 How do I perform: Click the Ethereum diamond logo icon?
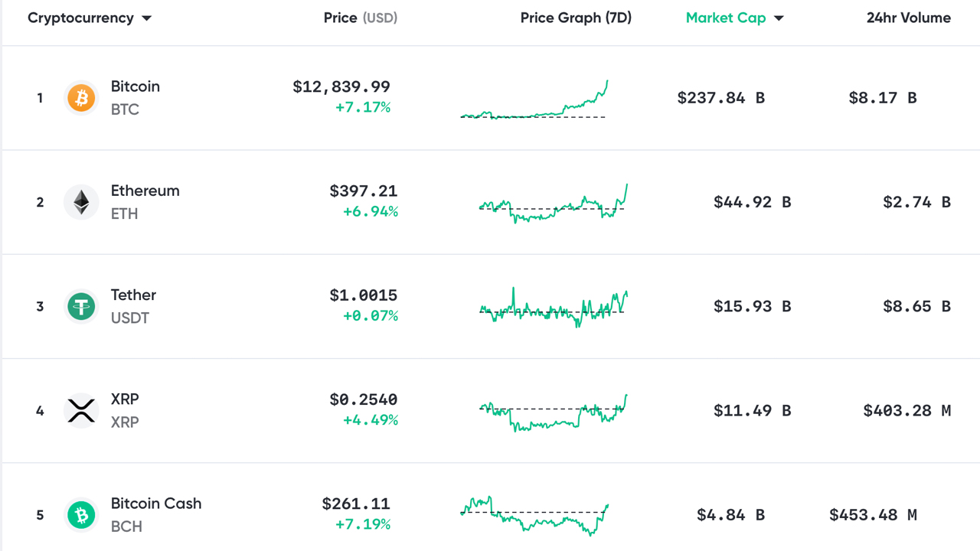(80, 202)
